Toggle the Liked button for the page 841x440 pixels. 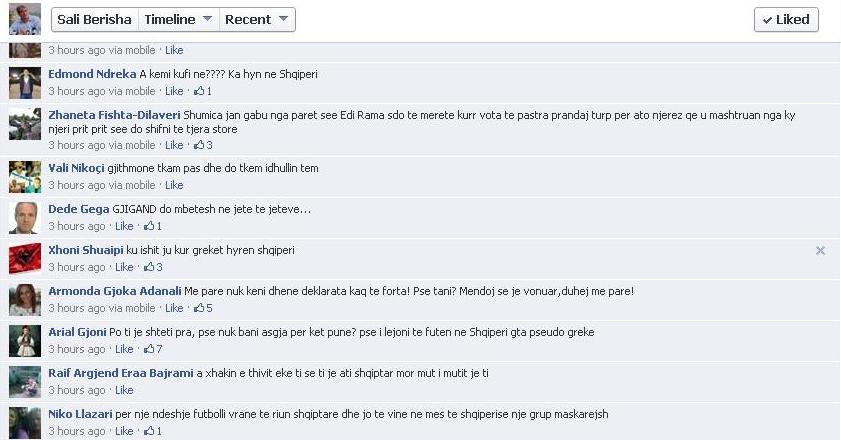[786, 20]
